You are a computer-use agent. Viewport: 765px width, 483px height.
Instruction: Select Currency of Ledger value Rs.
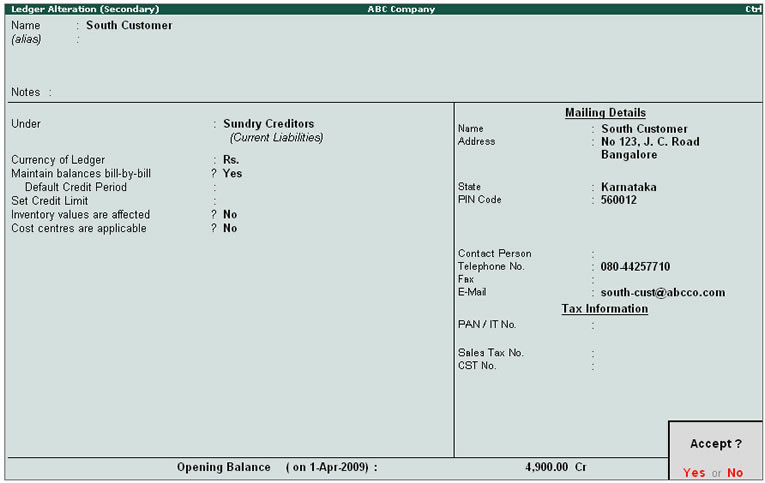231,160
